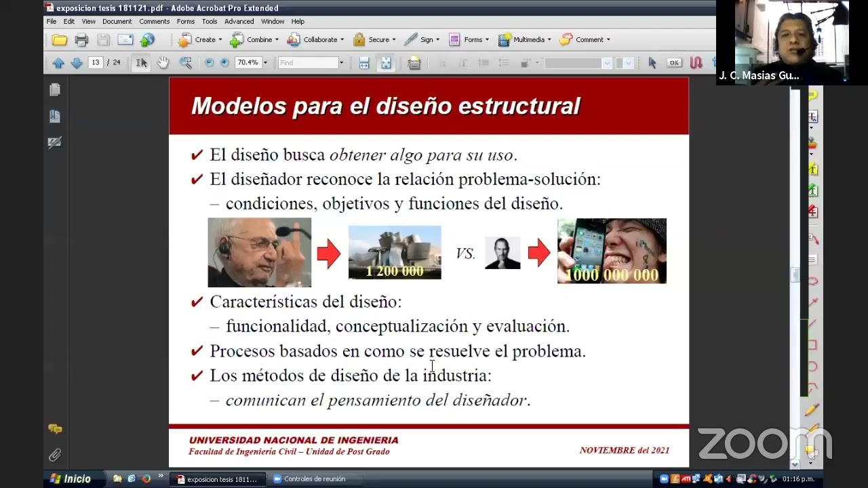Click the vertical document scrollbar thumb
This screenshot has width=868, height=488.
click(x=795, y=274)
